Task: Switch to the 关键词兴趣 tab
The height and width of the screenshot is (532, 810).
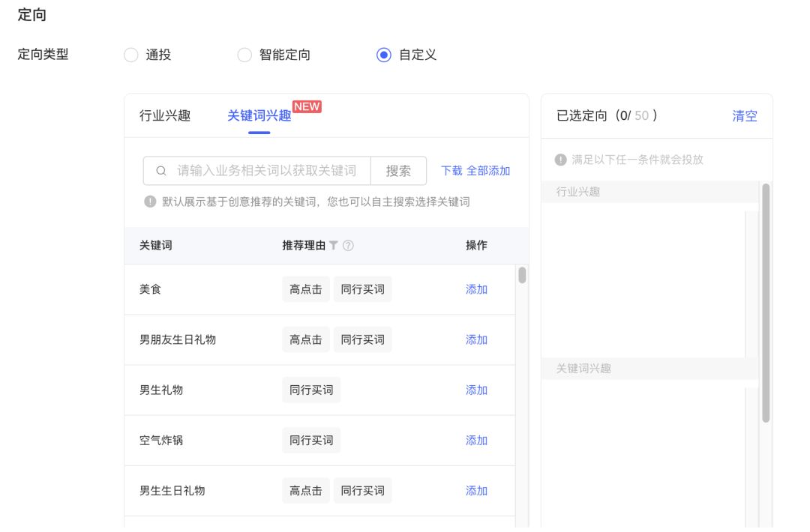Action: pyautogui.click(x=258, y=116)
